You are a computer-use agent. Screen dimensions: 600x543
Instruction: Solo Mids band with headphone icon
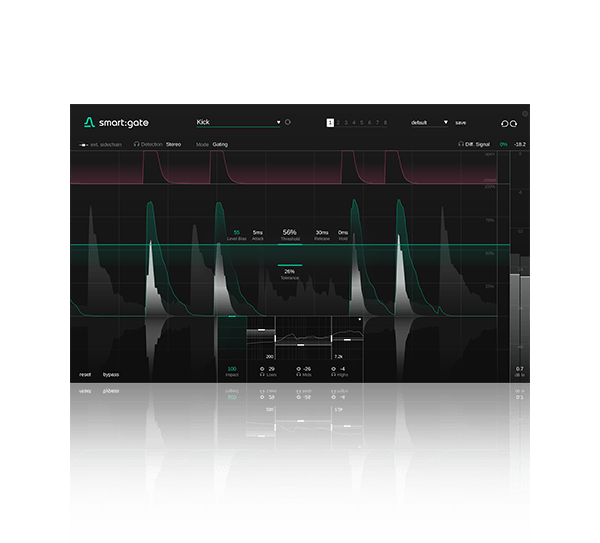(x=298, y=375)
